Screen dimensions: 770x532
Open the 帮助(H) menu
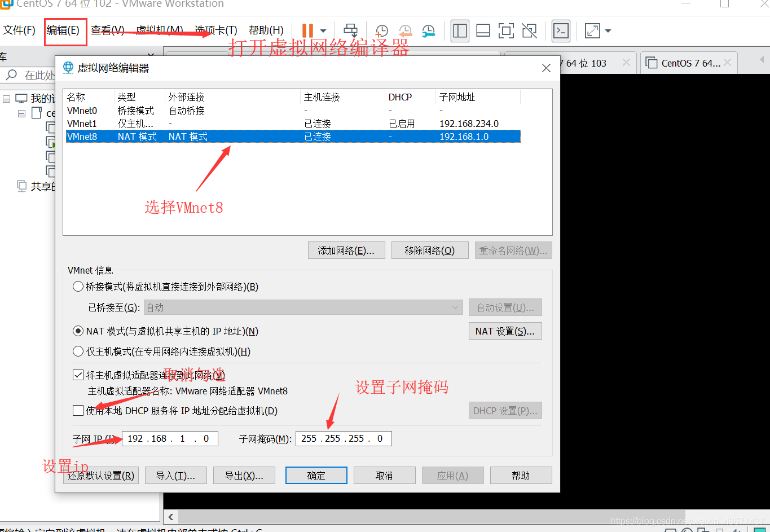[x=266, y=30]
